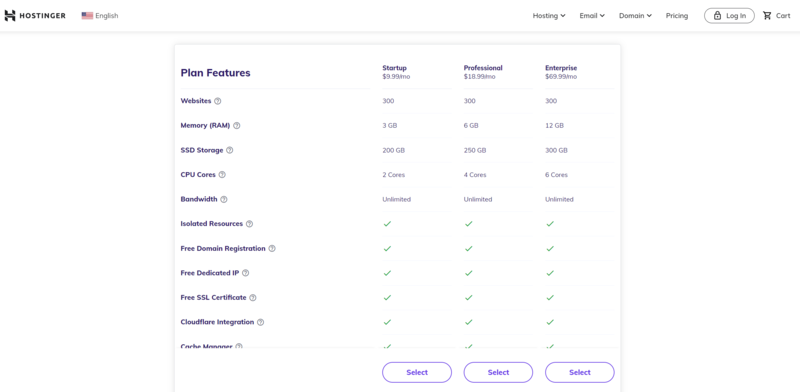The image size is (800, 392).
Task: Show help for Free Dedicated IP
Action: [x=245, y=273]
